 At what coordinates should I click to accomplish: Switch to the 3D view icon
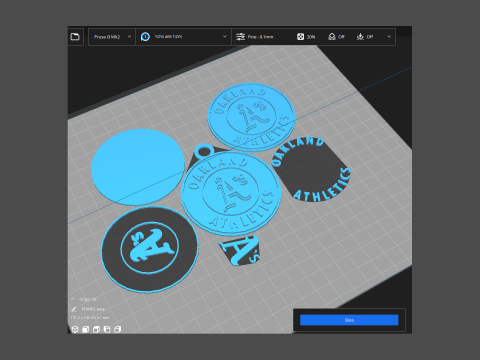[x=75, y=329]
